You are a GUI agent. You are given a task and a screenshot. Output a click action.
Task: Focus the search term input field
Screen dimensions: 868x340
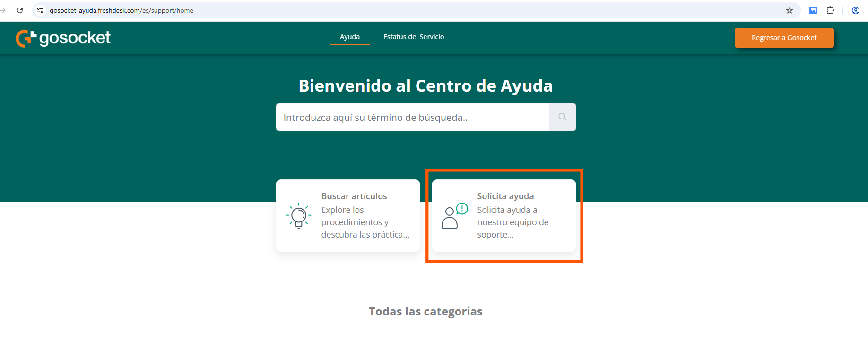[413, 117]
